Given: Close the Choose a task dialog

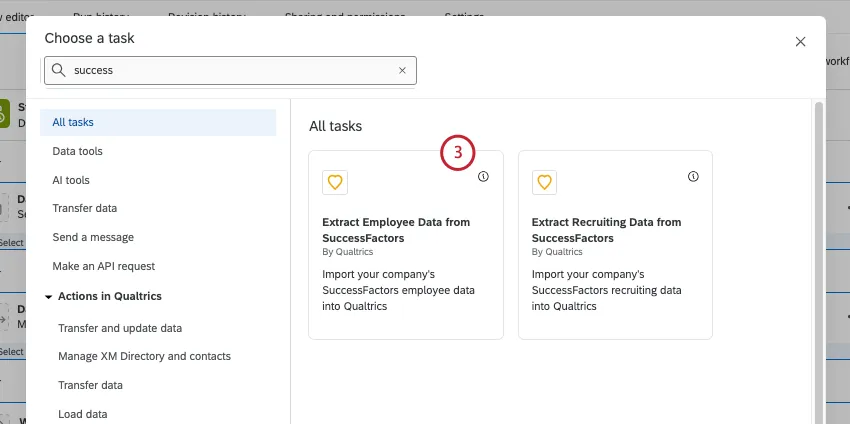Looking at the screenshot, I should click(800, 42).
